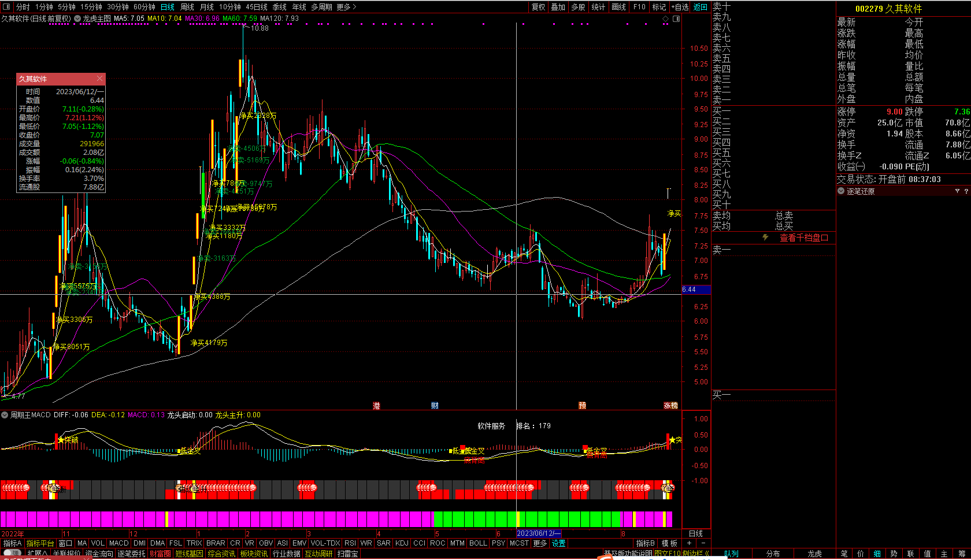Switch to the 分时 timeframe
Viewport: 971px width, 560px height.
coord(23,7)
